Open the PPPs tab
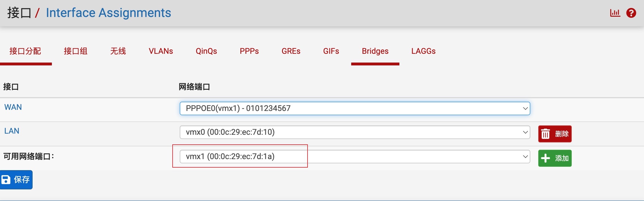Image resolution: width=644 pixels, height=201 pixels. pos(249,51)
